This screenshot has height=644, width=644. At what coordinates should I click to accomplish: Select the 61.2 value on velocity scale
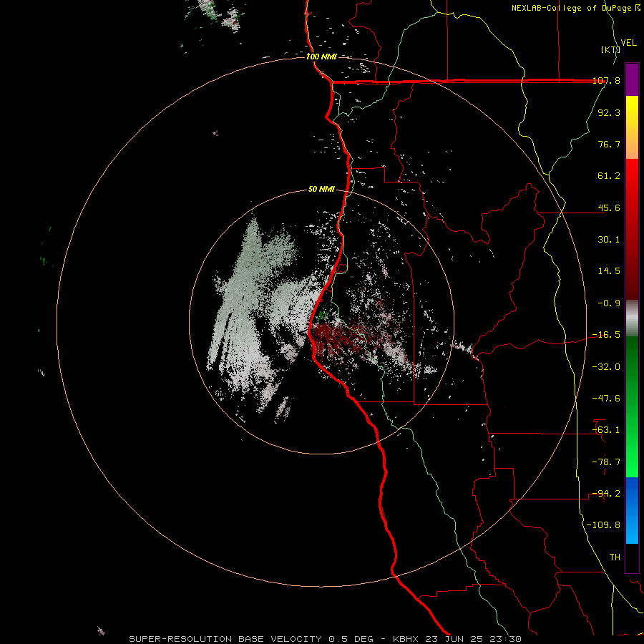click(x=609, y=176)
